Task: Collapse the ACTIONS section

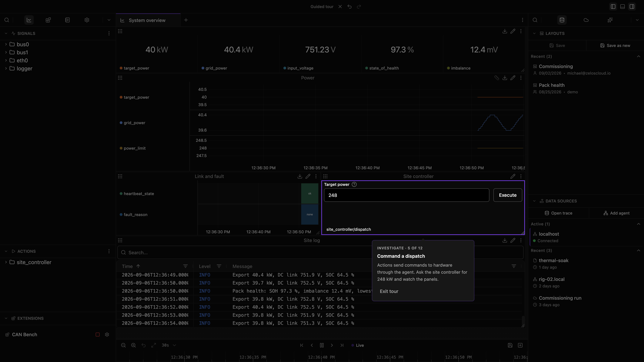Action: click(x=6, y=251)
